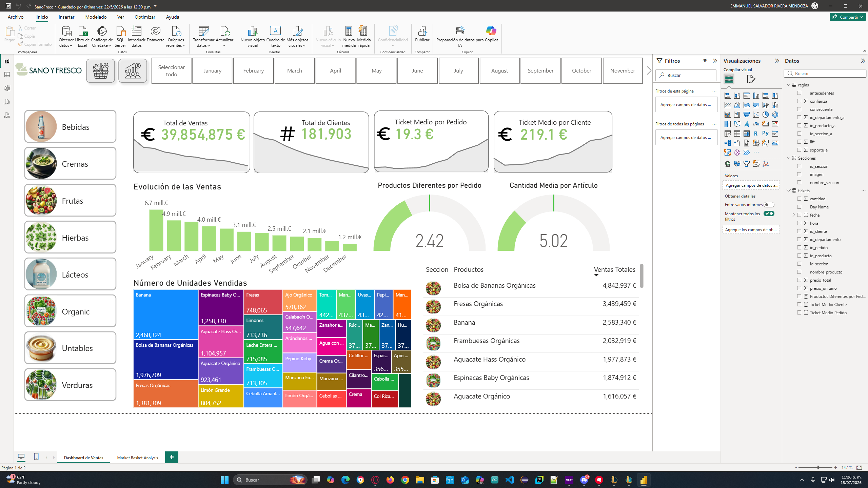Select the January month slicer button
The width and height of the screenshot is (868, 488).
[213, 70]
